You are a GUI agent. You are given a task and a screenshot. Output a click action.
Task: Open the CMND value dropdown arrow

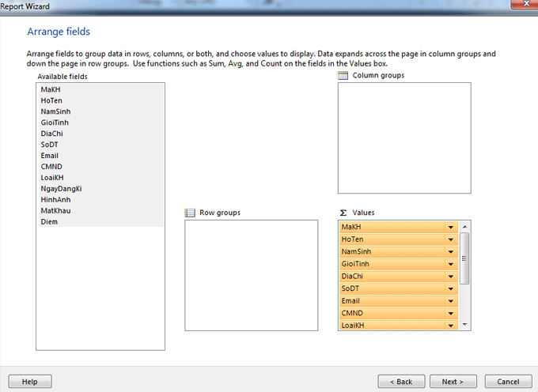[x=450, y=314]
